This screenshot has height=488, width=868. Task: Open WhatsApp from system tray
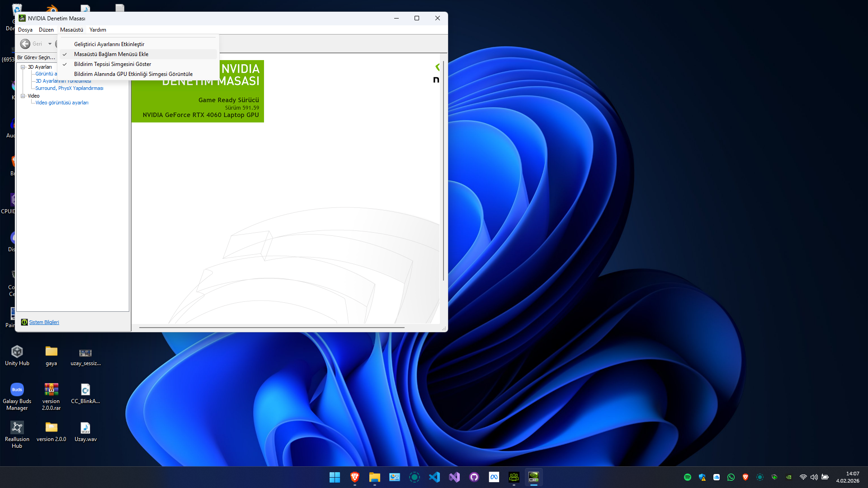click(x=731, y=477)
